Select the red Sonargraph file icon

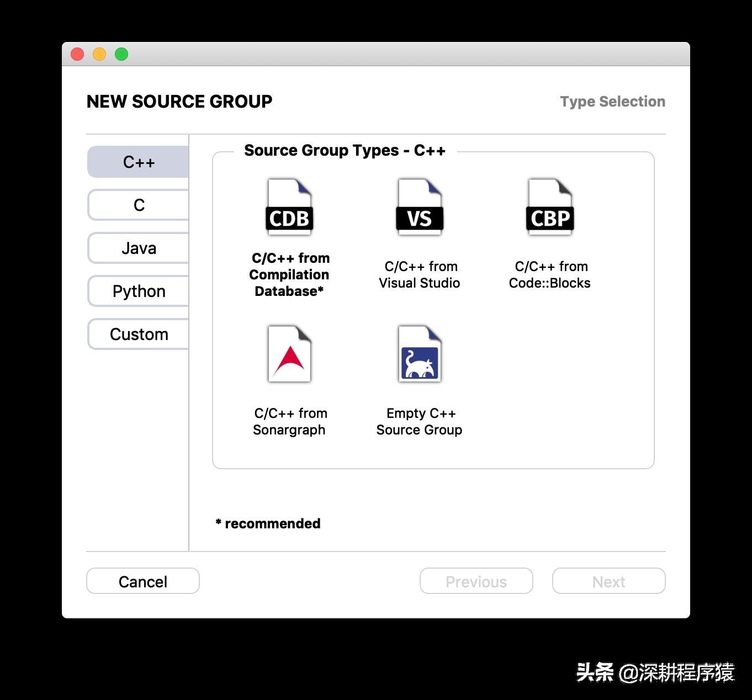[x=290, y=354]
